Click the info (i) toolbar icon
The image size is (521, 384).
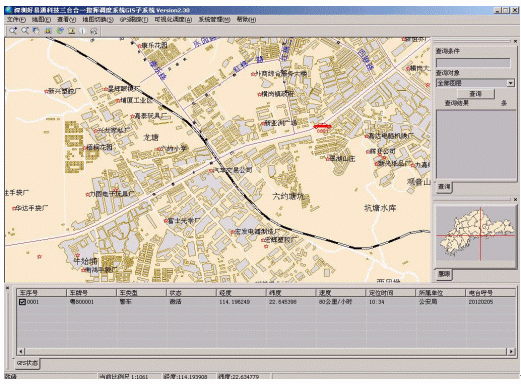tap(83, 31)
